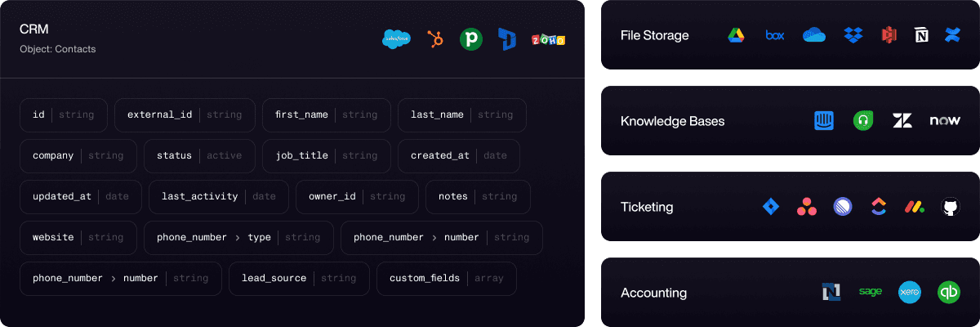Select the phone_number type field chip
Viewport: 980px width, 327px height.
238,238
